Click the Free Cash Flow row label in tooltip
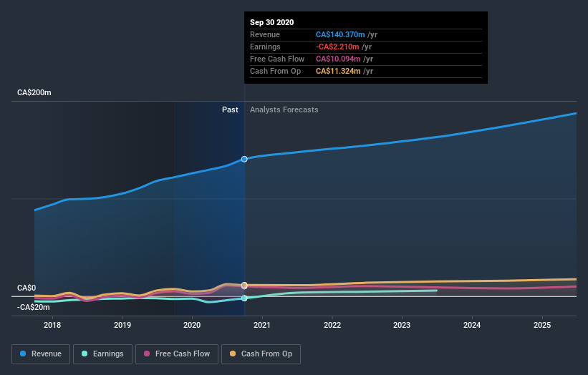Screen dimensions: 588x375 pyautogui.click(x=277, y=59)
